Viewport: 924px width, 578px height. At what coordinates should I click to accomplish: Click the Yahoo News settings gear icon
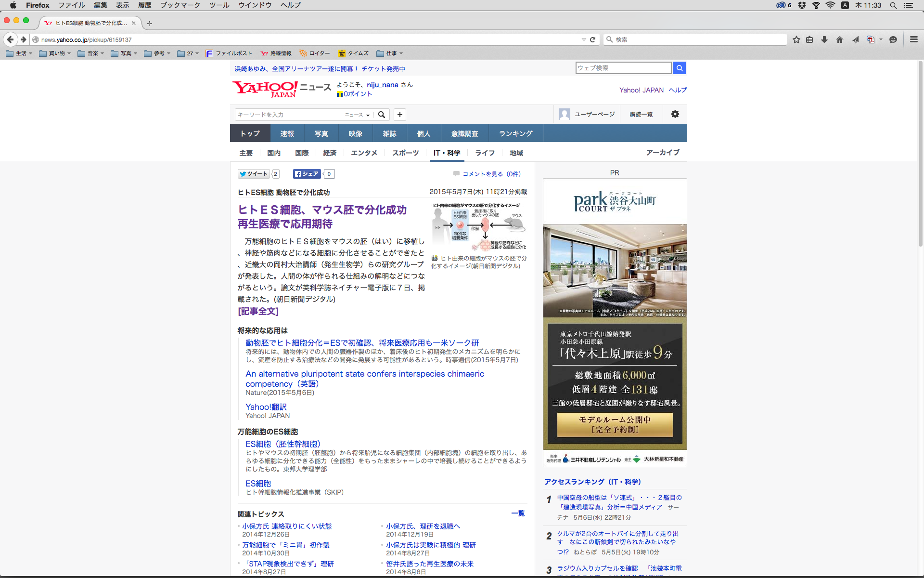675,114
